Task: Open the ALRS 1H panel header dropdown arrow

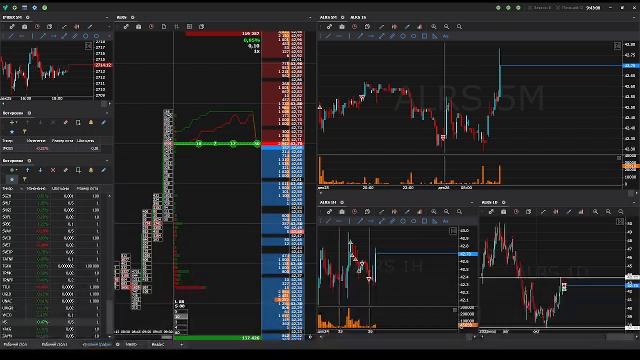Action: (472, 202)
